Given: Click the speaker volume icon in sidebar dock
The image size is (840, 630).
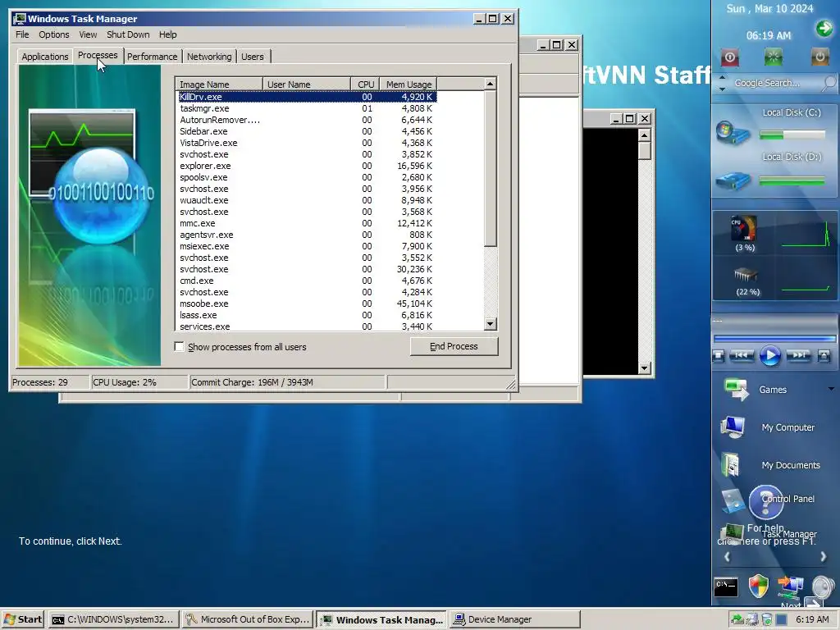Looking at the screenshot, I should click(824, 587).
